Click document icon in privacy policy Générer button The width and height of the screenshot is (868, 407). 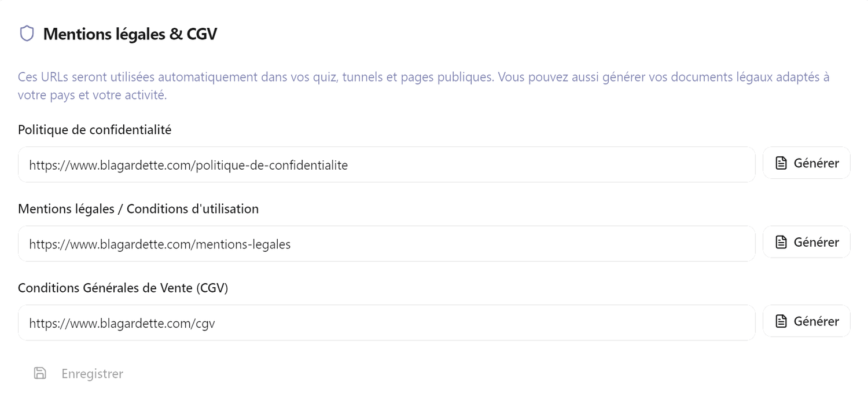point(781,163)
